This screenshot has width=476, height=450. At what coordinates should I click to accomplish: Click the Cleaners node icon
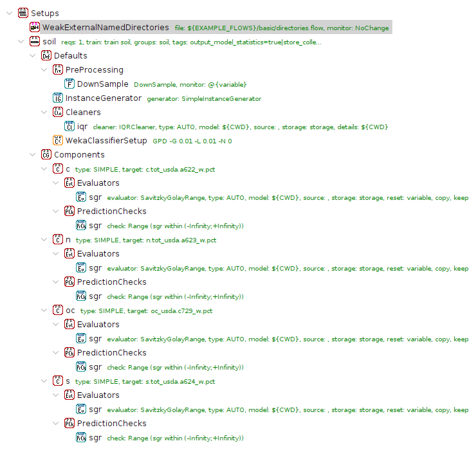pyautogui.click(x=57, y=112)
